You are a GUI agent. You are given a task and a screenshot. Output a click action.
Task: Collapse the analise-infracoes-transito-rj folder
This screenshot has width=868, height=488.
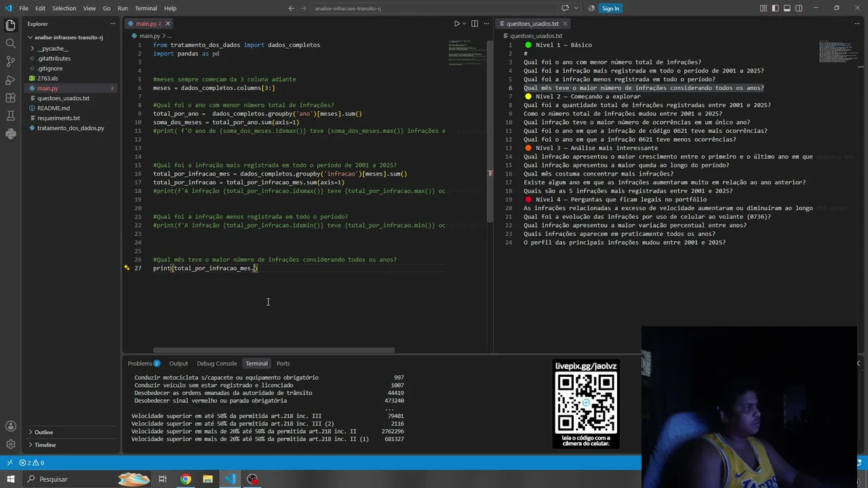tap(68, 38)
